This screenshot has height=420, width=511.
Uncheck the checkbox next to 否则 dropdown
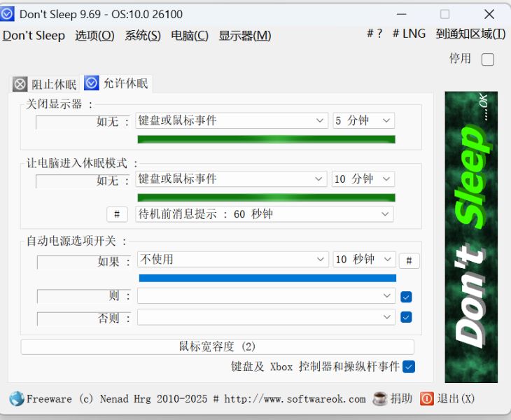click(406, 317)
